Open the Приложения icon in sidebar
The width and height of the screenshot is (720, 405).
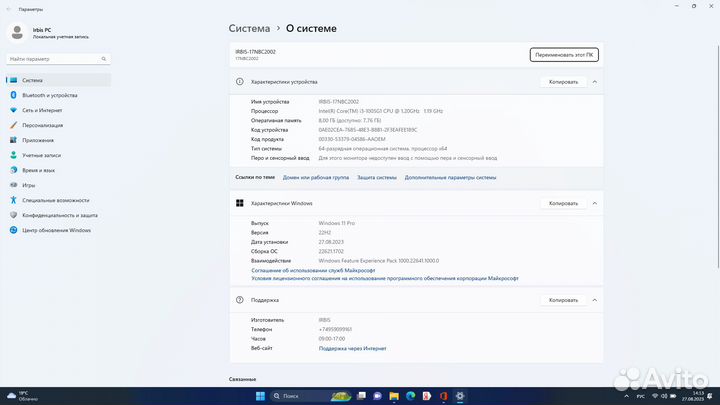pyautogui.click(x=13, y=140)
